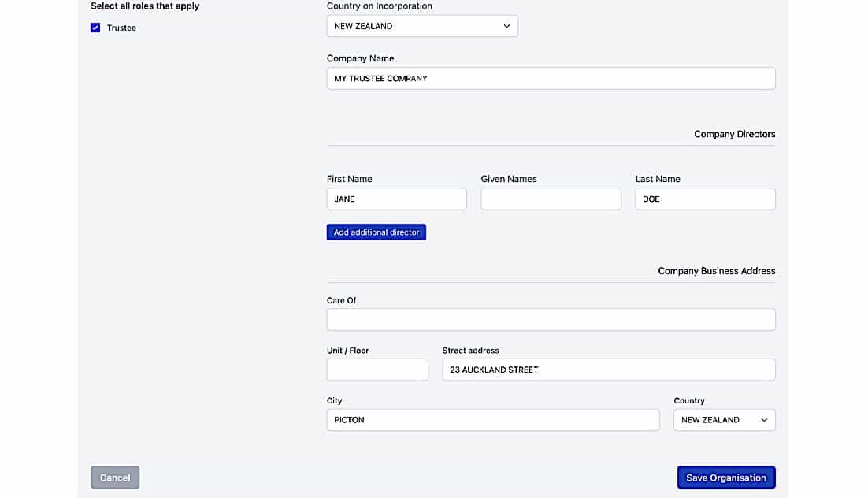Image resolution: width=868 pixels, height=498 pixels.
Task: Focus the empty Given Names field
Action: (550, 199)
